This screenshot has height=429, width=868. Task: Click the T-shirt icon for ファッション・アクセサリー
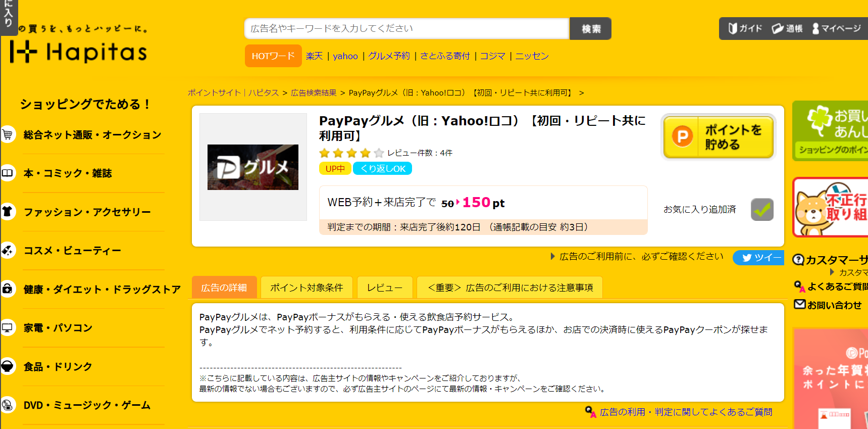click(x=8, y=211)
